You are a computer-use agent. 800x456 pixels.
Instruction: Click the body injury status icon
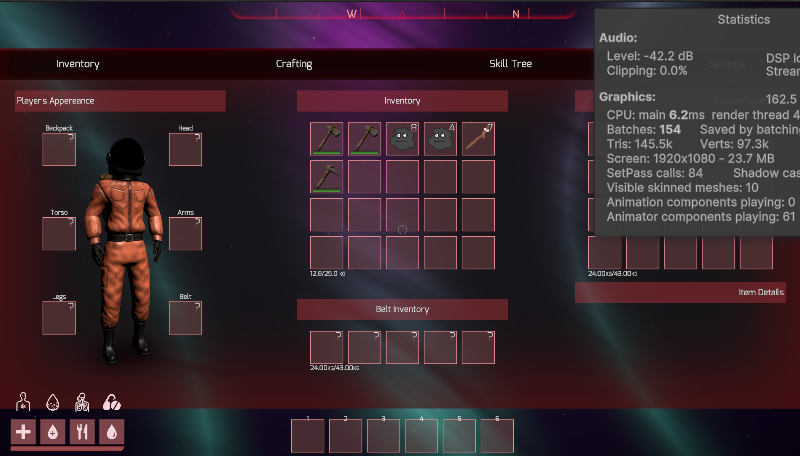(23, 402)
